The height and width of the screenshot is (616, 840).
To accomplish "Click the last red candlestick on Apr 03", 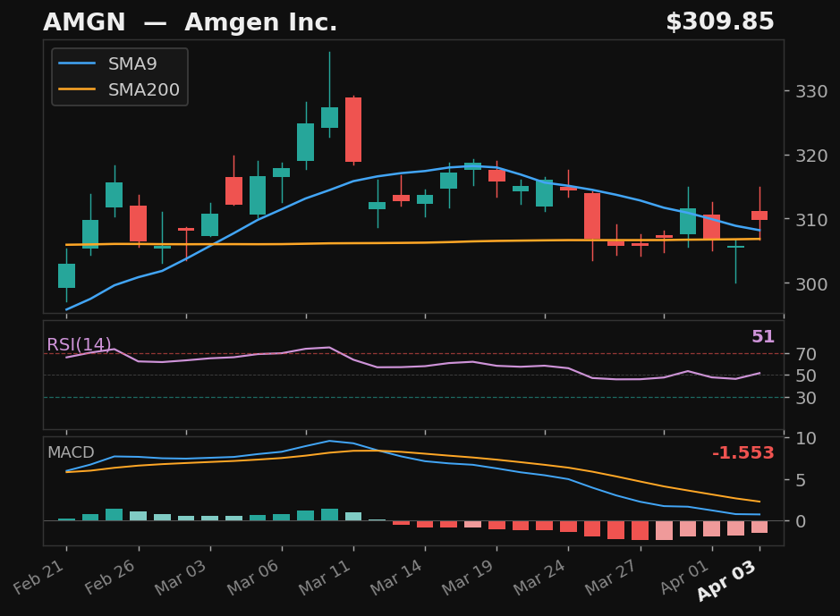I will [759, 215].
